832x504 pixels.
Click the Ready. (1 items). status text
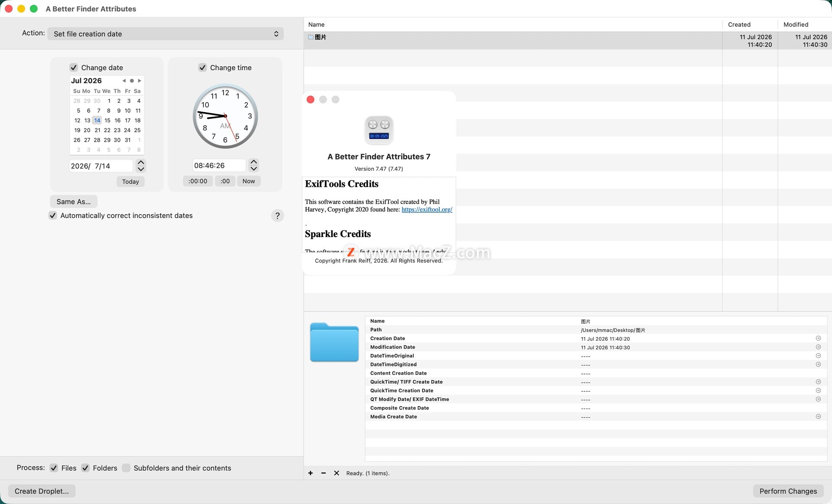tap(368, 473)
